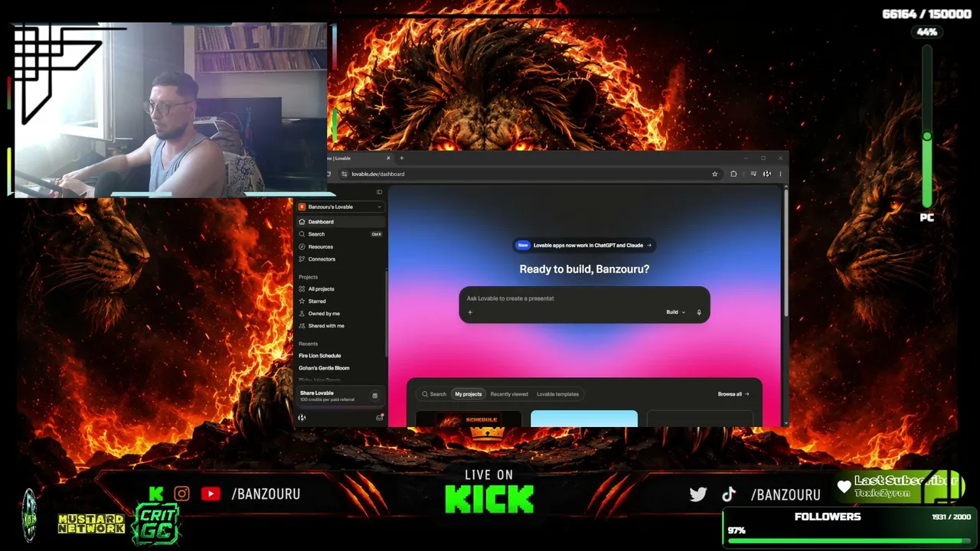Open the browser profile avatar
The image size is (980, 551).
pyautogui.click(x=767, y=174)
